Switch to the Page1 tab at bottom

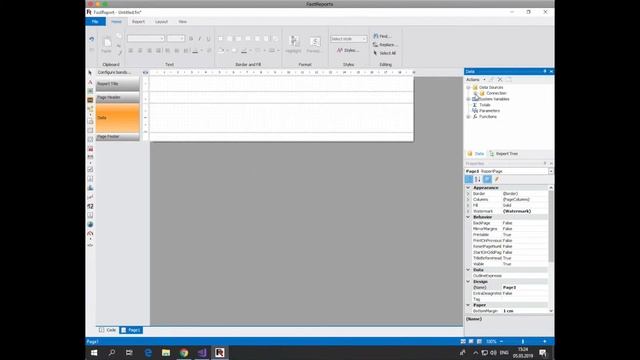(x=131, y=330)
